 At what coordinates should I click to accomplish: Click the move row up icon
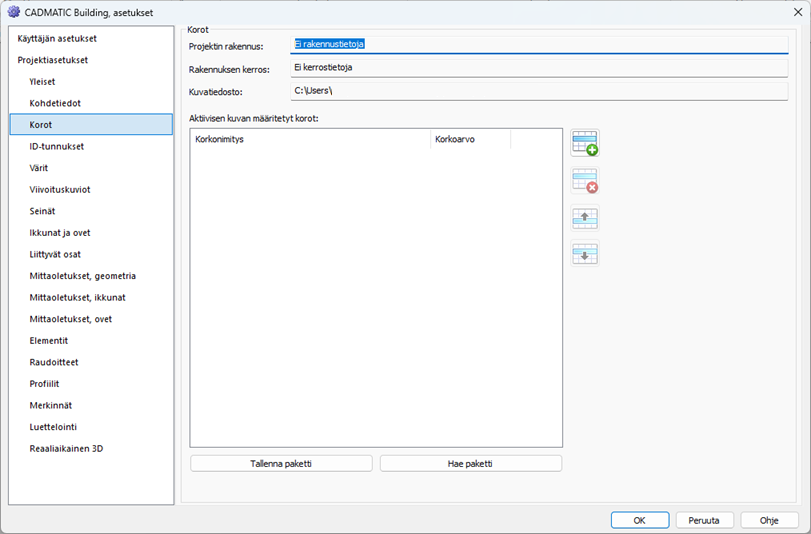[x=584, y=218]
